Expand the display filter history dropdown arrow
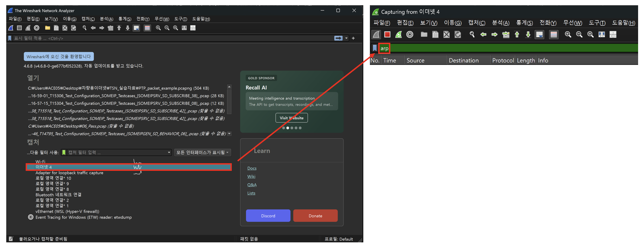This screenshot has width=644, height=250. tap(346, 38)
